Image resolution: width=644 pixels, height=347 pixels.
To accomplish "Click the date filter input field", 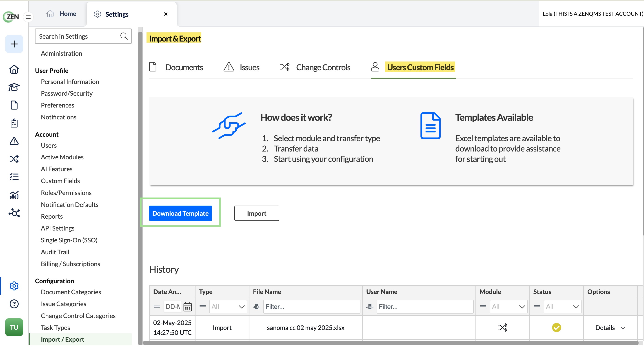I will [x=173, y=307].
